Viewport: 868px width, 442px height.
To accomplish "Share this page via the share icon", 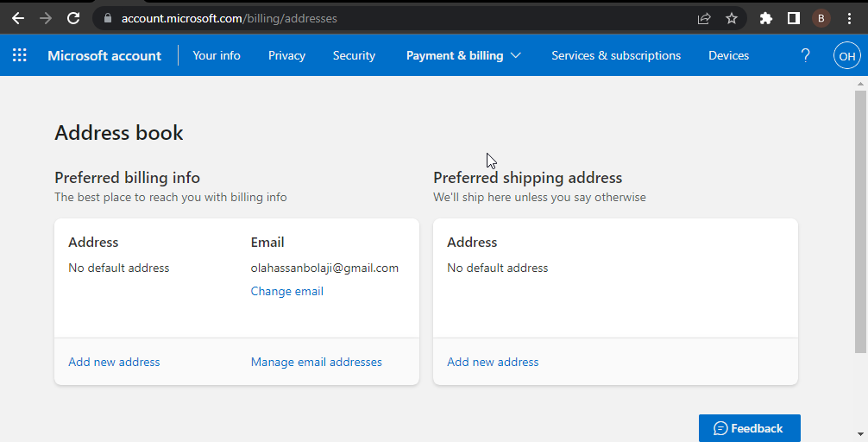I will [x=704, y=18].
